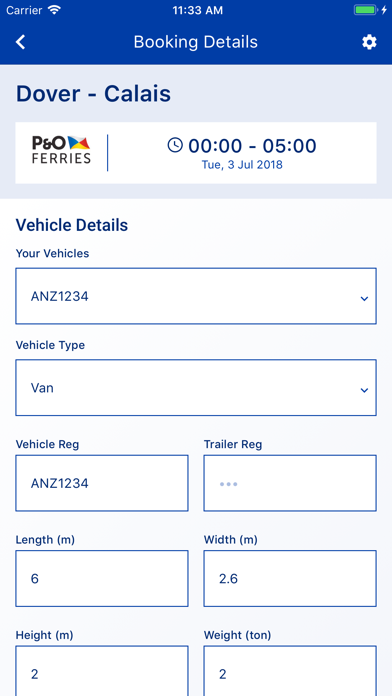The image size is (392, 696).
Task: Tap the Tue, 3 Jul 2018 date
Action: [242, 165]
